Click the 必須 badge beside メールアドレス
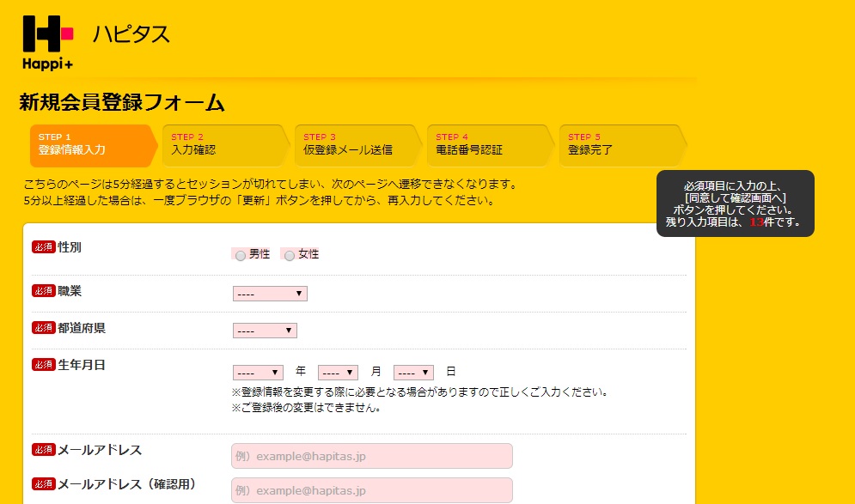The height and width of the screenshot is (504, 855). point(44,450)
